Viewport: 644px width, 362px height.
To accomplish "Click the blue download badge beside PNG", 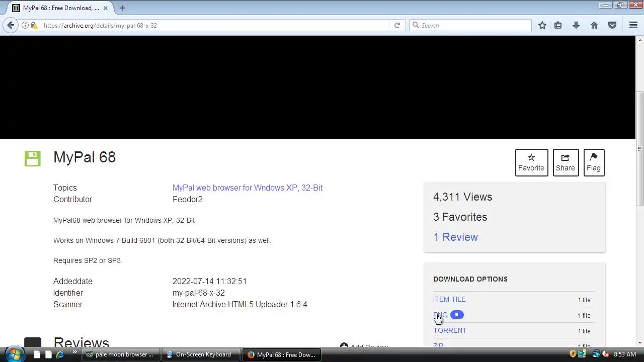I will coord(457,315).
